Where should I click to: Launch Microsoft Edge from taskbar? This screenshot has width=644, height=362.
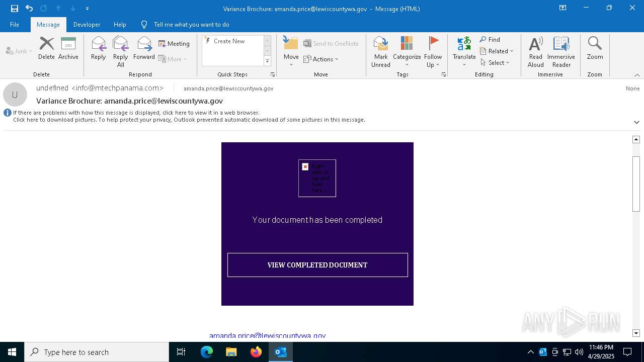[x=207, y=352]
